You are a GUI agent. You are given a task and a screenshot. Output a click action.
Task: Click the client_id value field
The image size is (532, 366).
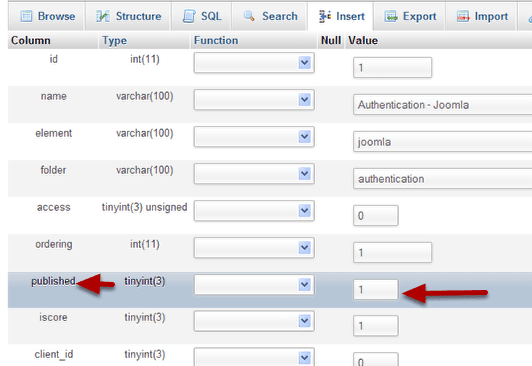pyautogui.click(x=376, y=359)
